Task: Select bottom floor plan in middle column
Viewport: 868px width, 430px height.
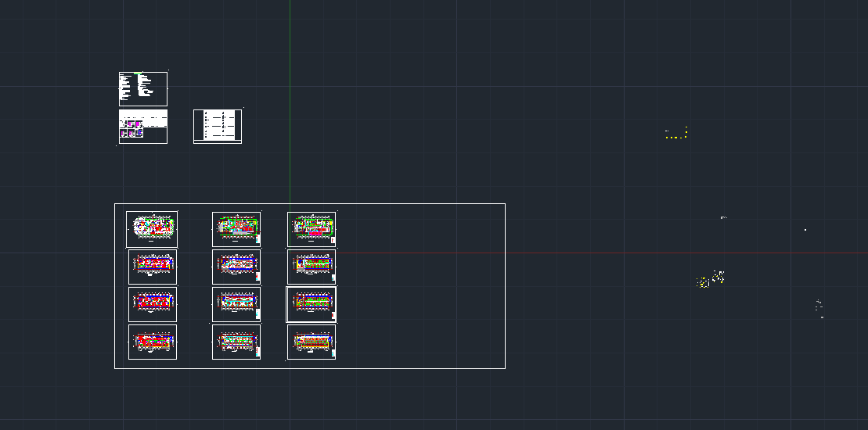Action: click(236, 342)
